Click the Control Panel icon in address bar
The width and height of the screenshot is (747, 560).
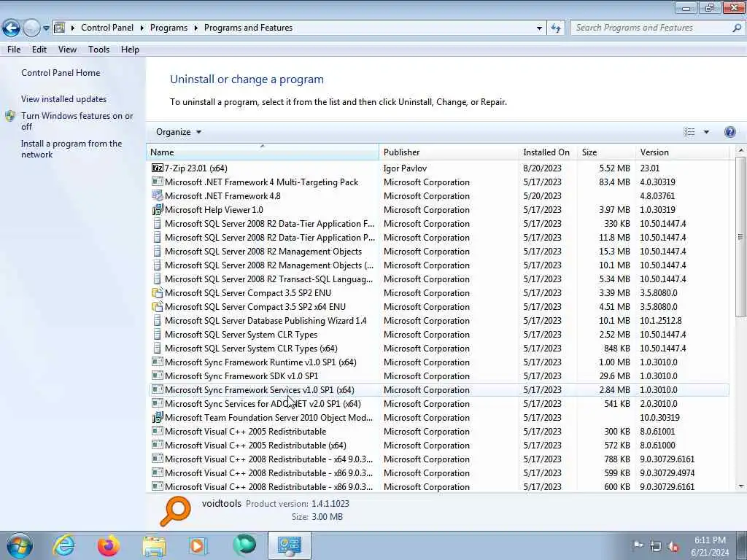coord(60,28)
